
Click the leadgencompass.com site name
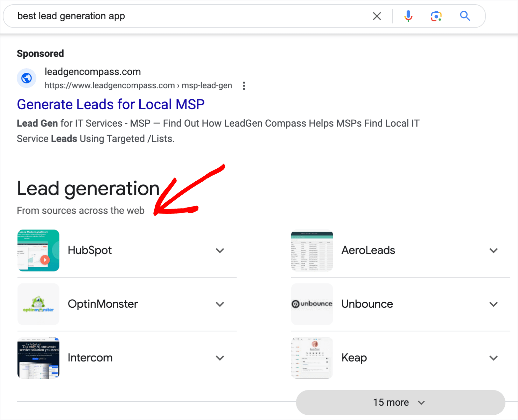pos(93,72)
